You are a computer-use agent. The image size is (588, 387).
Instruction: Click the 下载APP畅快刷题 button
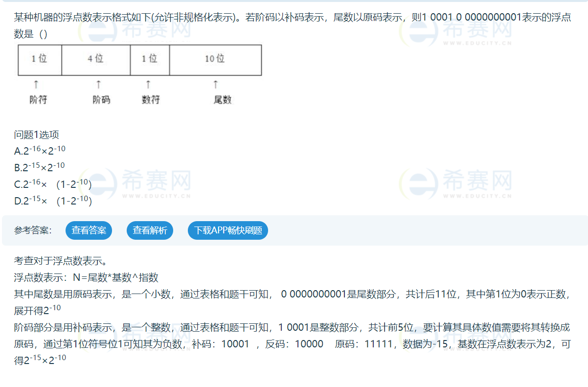coord(228,230)
